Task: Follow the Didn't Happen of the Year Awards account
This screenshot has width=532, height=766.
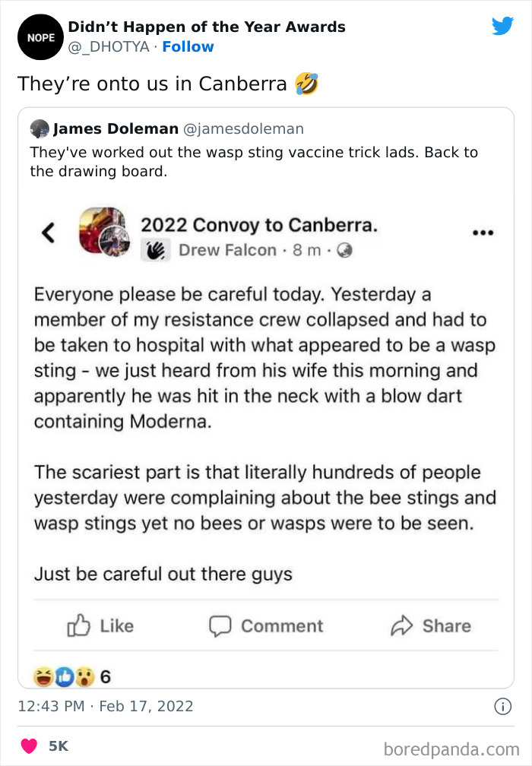Action: [x=188, y=46]
